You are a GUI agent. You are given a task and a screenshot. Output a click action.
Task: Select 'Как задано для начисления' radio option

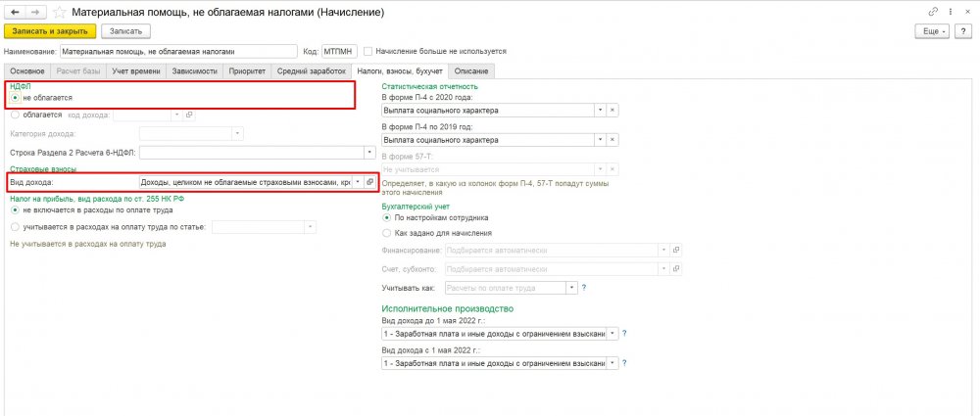(x=386, y=232)
